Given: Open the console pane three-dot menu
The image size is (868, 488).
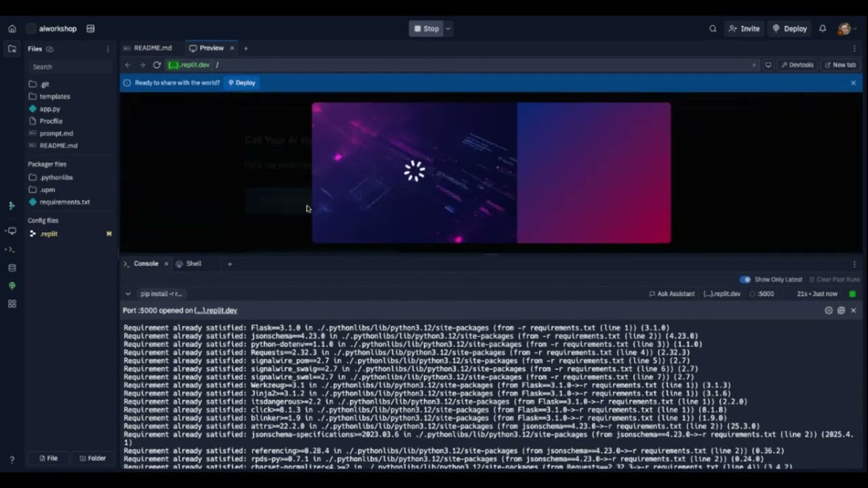Looking at the screenshot, I should pos(854,264).
